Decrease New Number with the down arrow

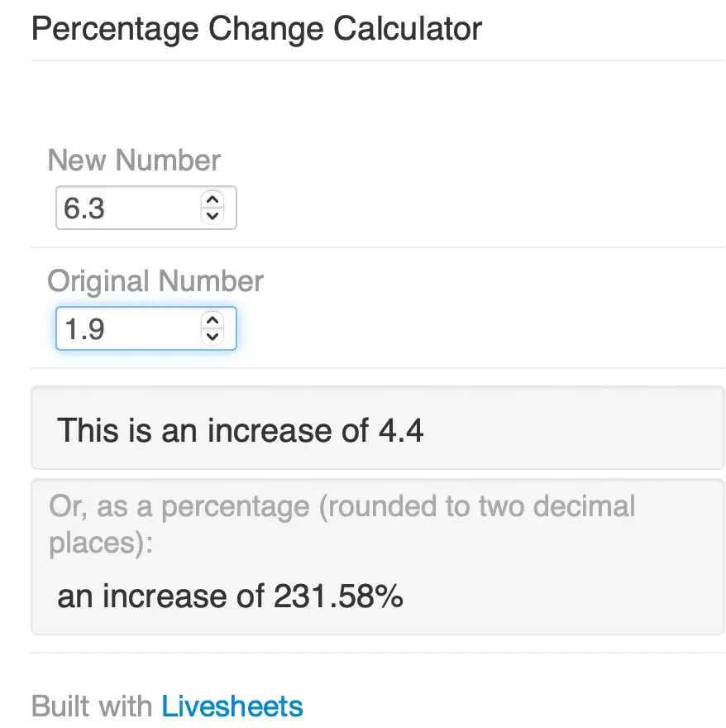point(213,216)
